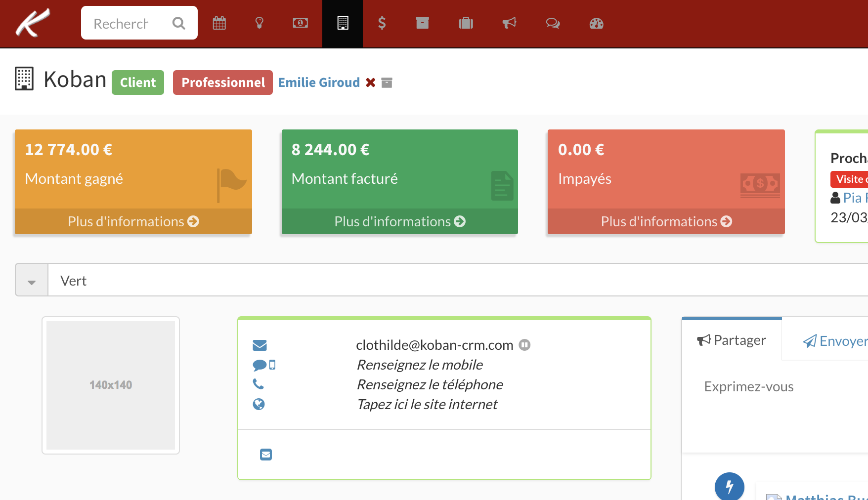The height and width of the screenshot is (500, 868).
Task: Open Plus d'informations under Montant gagné
Action: tap(133, 221)
